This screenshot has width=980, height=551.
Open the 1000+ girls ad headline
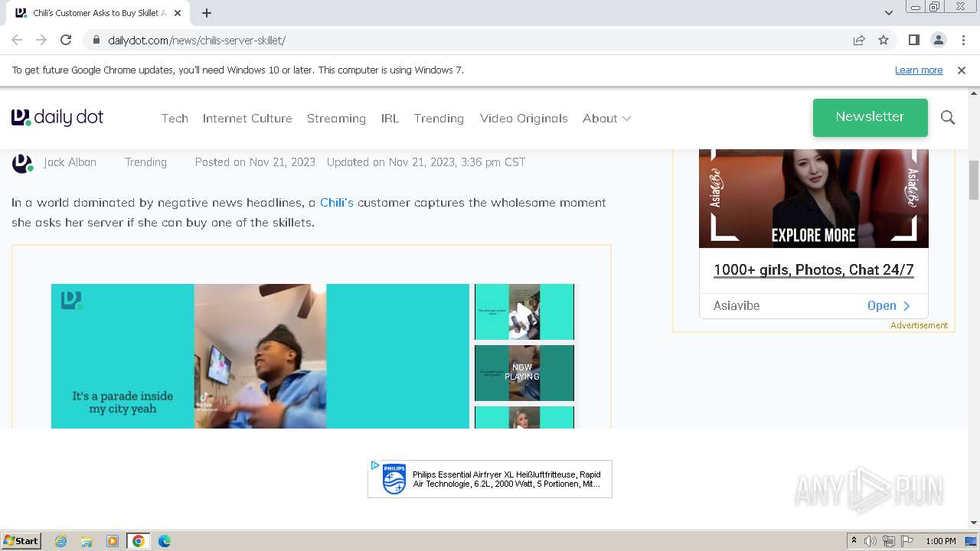[x=814, y=269]
